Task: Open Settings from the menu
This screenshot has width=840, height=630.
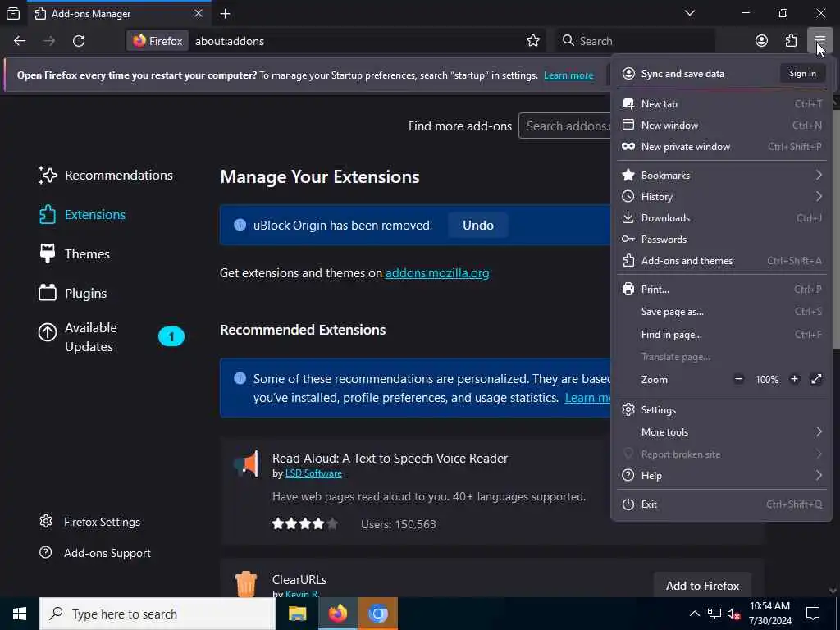Action: point(722,410)
